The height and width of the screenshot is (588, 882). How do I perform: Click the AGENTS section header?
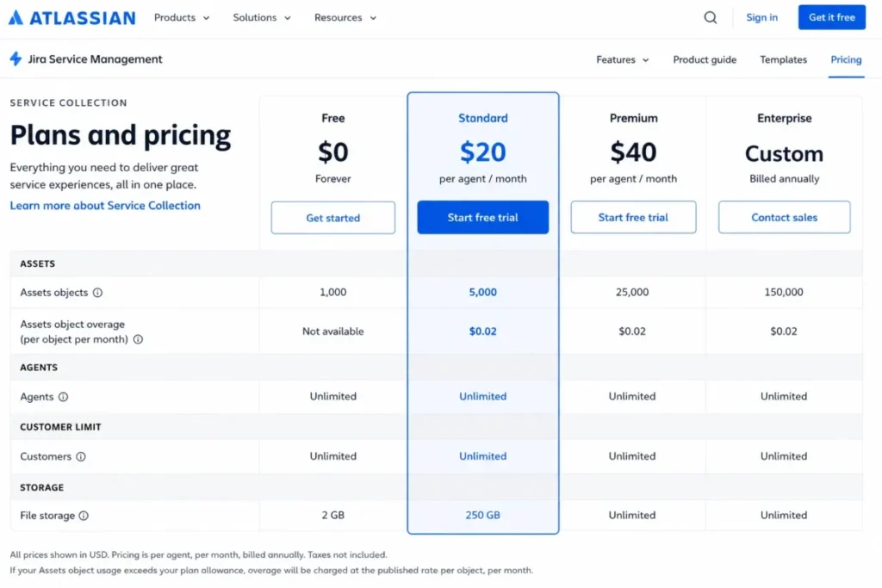tap(39, 368)
